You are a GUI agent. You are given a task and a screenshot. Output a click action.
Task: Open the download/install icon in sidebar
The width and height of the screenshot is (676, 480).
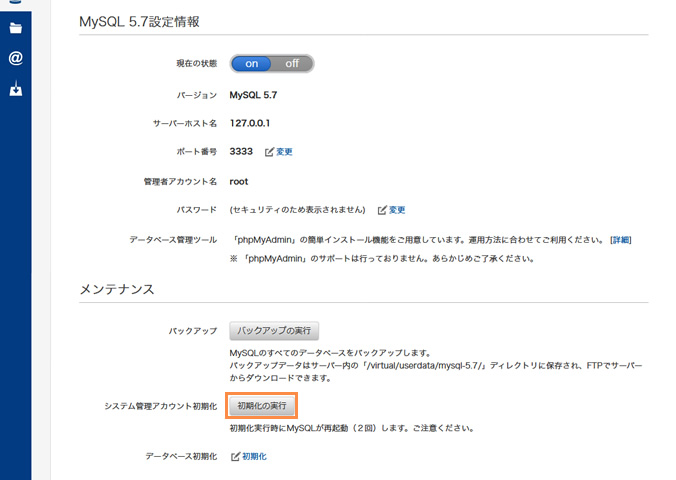(15, 89)
